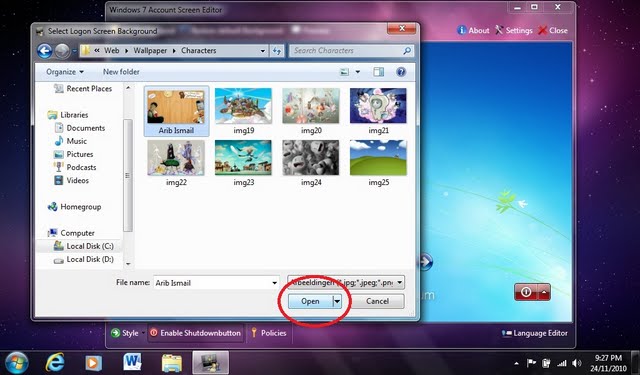Image resolution: width=640 pixels, height=375 pixels.
Task: Expand the address bar history dropdown
Action: (x=263, y=51)
